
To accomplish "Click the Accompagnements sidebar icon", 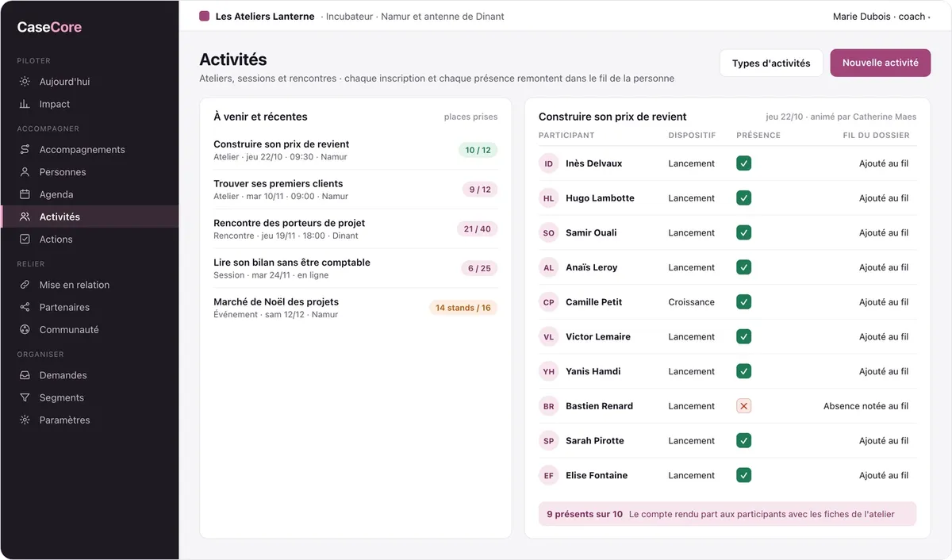I will [25, 150].
